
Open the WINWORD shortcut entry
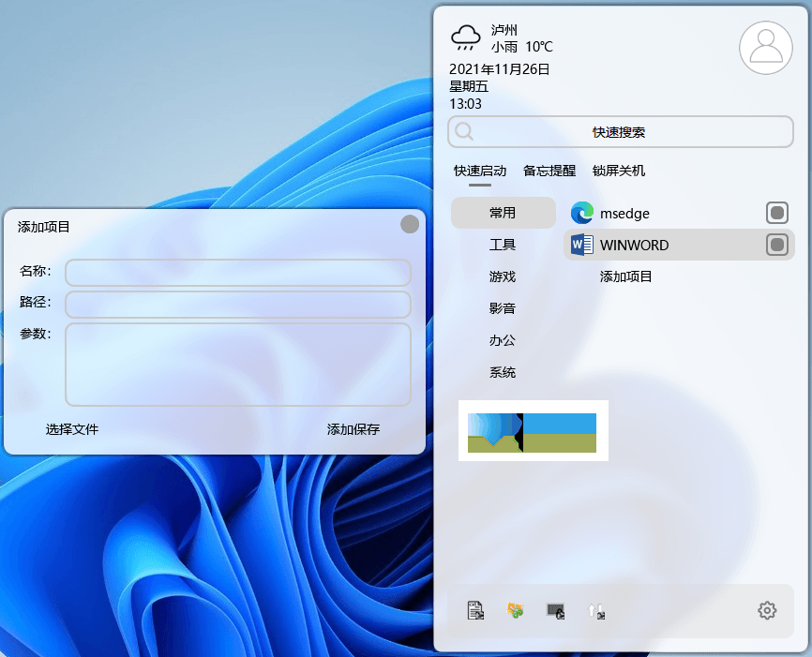(634, 246)
